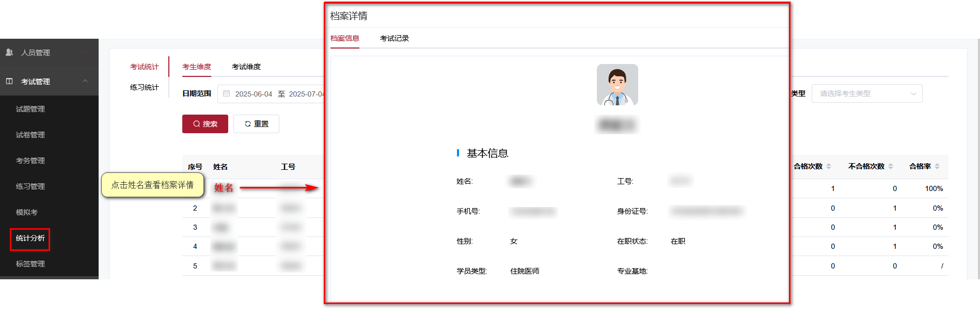Click the 考试管理 book icon in sidebar
The width and height of the screenshot is (980, 318).
click(x=9, y=81)
